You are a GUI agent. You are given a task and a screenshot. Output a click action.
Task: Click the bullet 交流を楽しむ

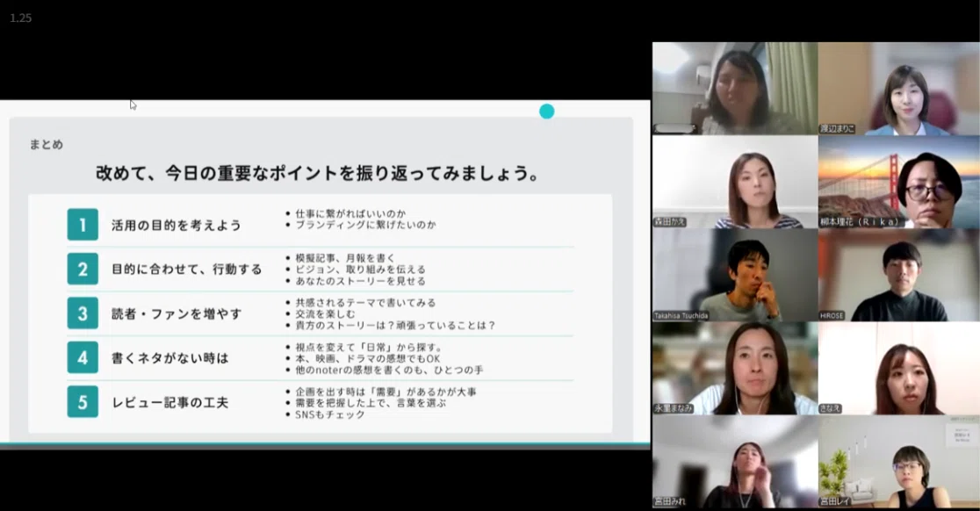click(325, 314)
